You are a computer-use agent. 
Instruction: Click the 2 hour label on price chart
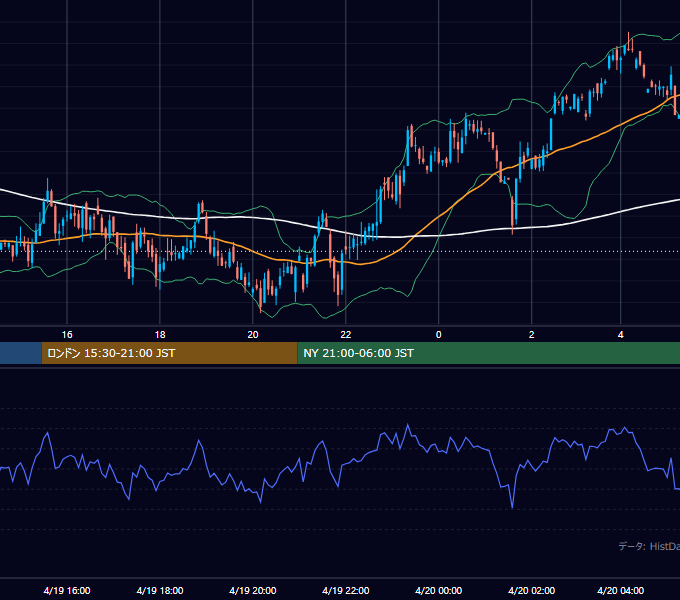pyautogui.click(x=532, y=335)
